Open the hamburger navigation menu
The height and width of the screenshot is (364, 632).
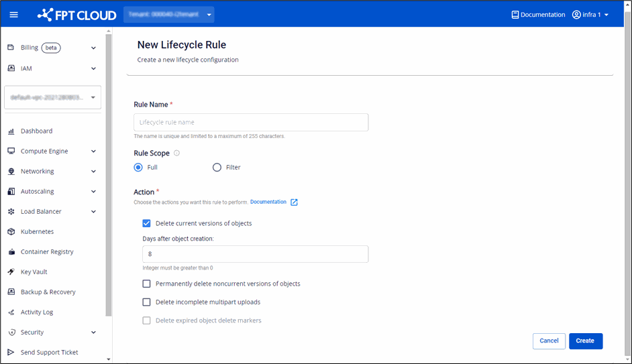point(13,15)
